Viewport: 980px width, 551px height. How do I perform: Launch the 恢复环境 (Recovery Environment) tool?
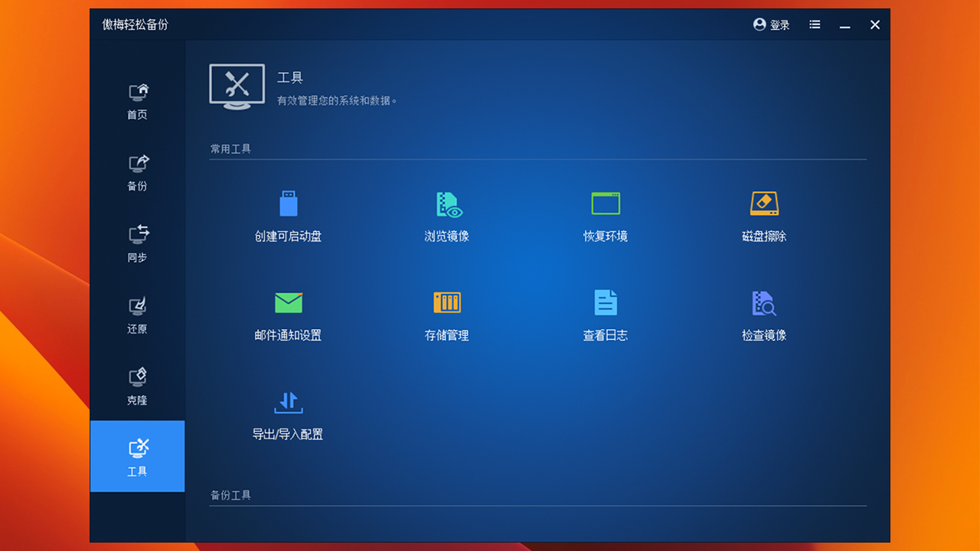tap(605, 217)
